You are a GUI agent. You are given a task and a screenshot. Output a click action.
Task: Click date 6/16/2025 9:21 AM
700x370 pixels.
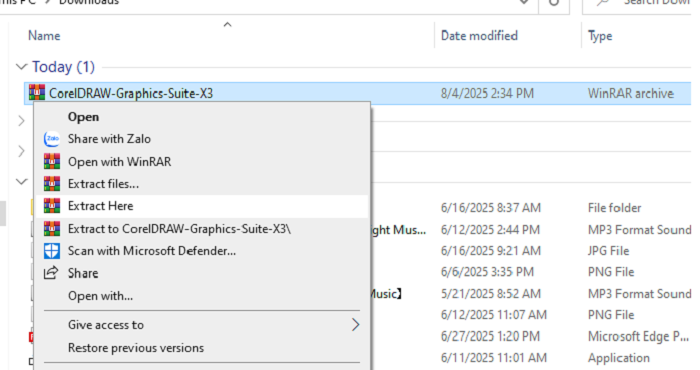pyautogui.click(x=491, y=251)
